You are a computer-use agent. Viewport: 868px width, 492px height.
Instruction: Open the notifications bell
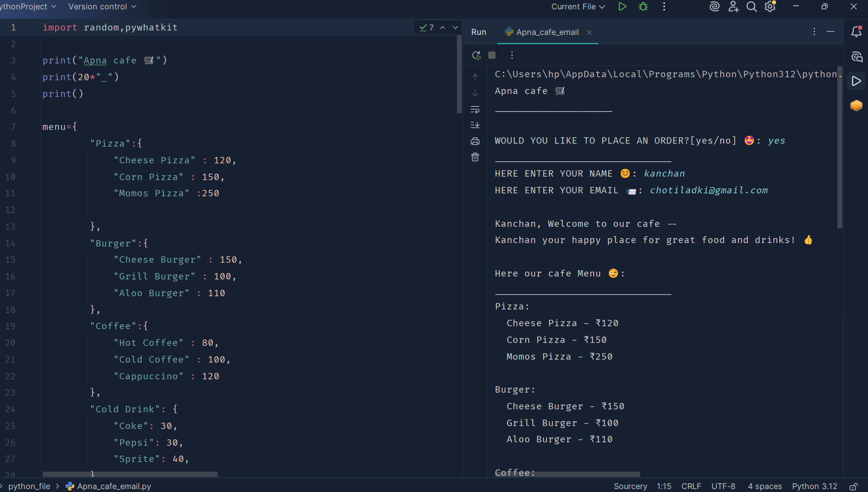856,32
